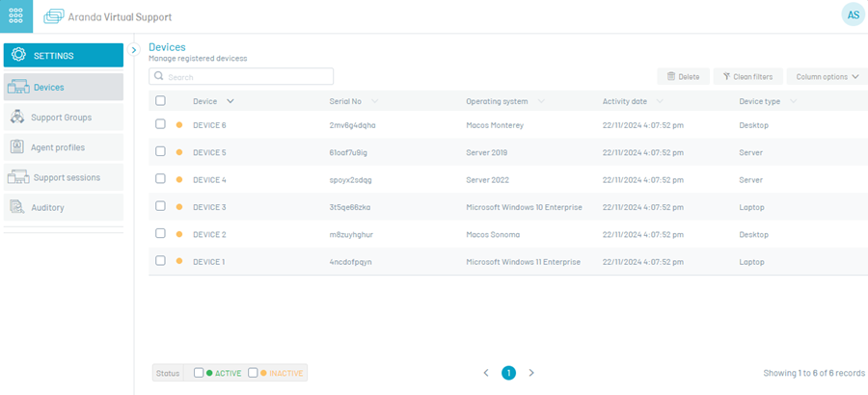Image resolution: width=868 pixels, height=395 pixels.
Task: Open the Operating system column chevron
Action: point(541,101)
